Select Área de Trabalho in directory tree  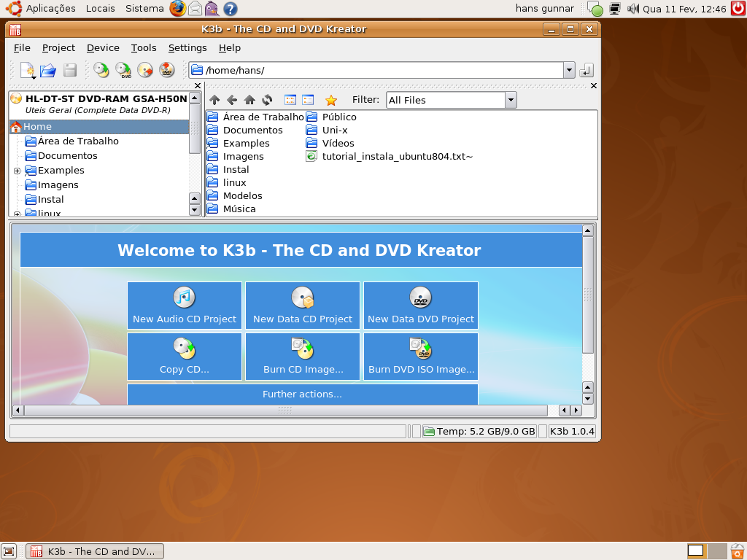click(x=71, y=141)
